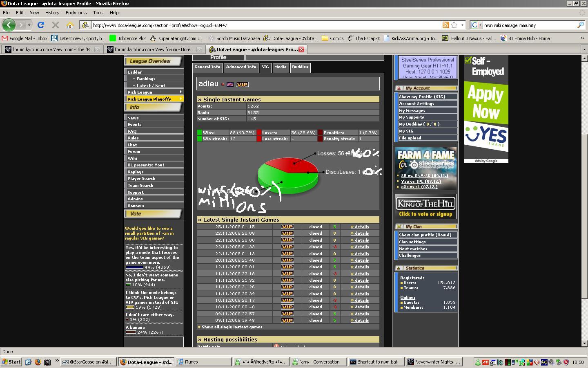
Task: Open the Replays sidebar link
Action: pos(136,172)
